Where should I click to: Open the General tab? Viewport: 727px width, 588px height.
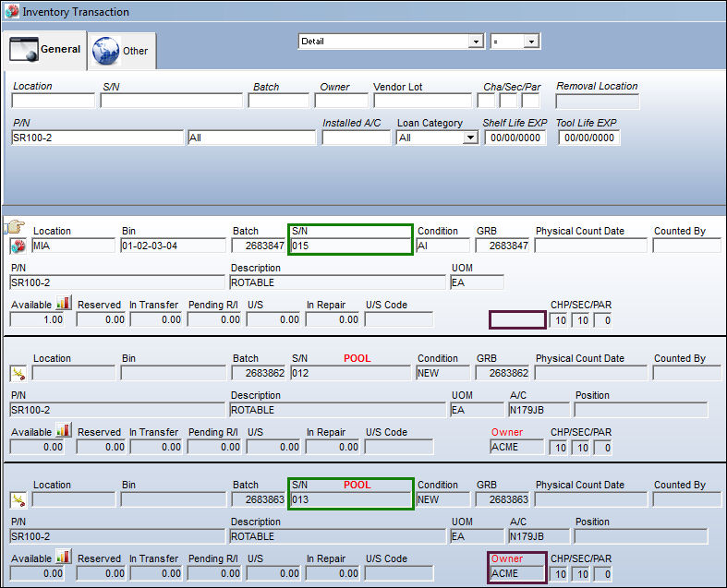click(45, 50)
